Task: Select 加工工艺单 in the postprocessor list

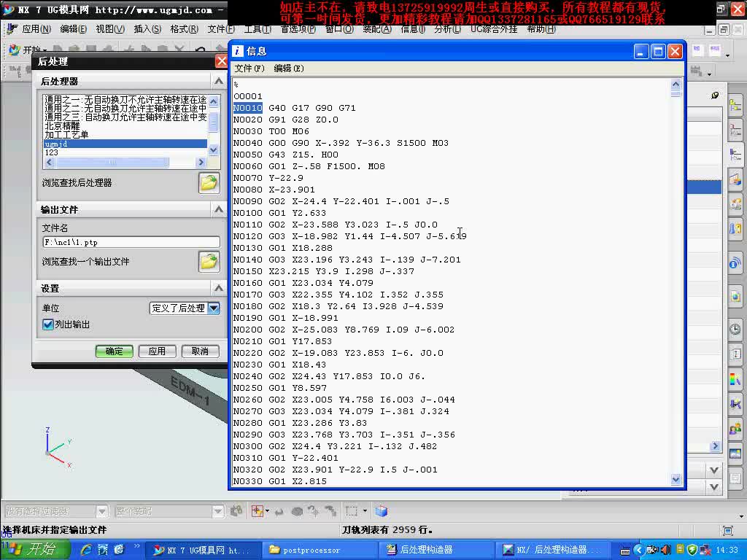Action: [x=66, y=135]
